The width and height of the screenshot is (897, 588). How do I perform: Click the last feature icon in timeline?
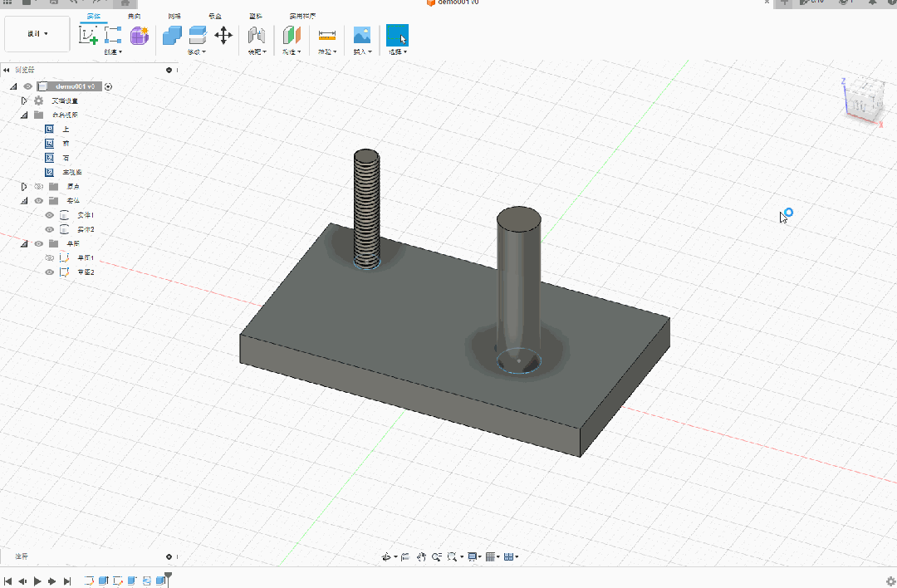pos(161,581)
